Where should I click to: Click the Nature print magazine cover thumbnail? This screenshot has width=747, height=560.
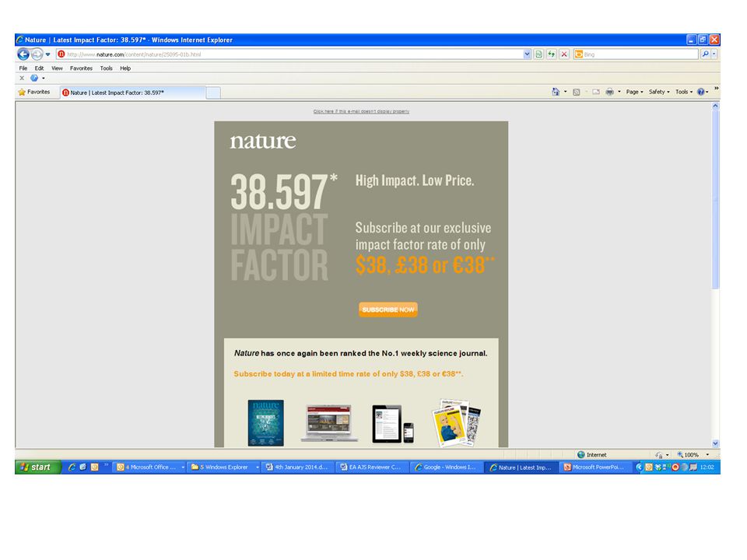coord(266,423)
